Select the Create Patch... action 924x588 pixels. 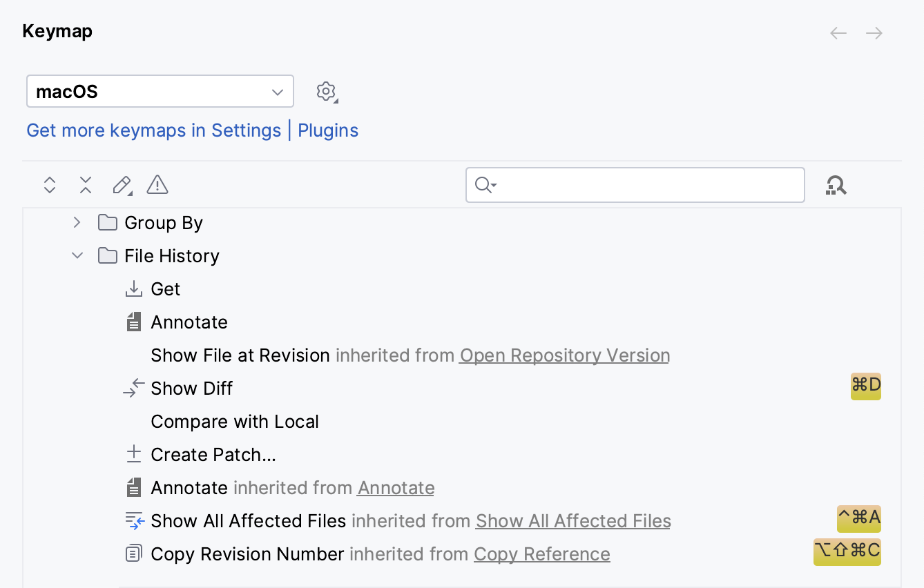461,455
